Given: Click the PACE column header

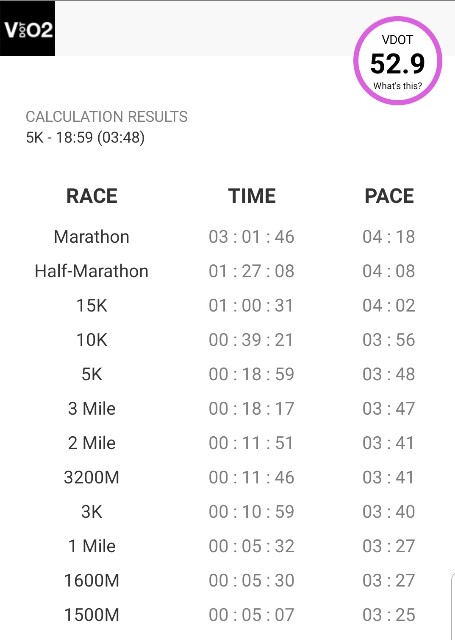Looking at the screenshot, I should [389, 196].
